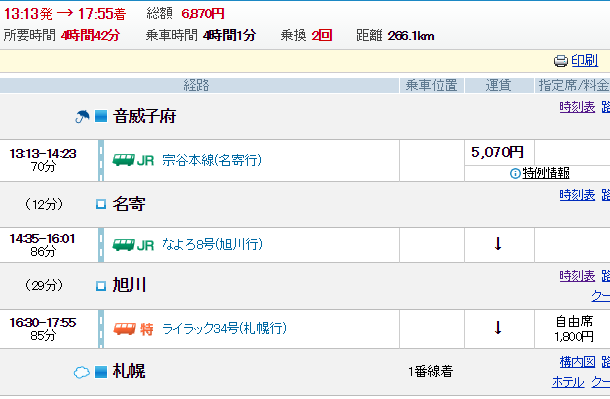
Task: Click the 1番線着 platform text
Action: (431, 372)
